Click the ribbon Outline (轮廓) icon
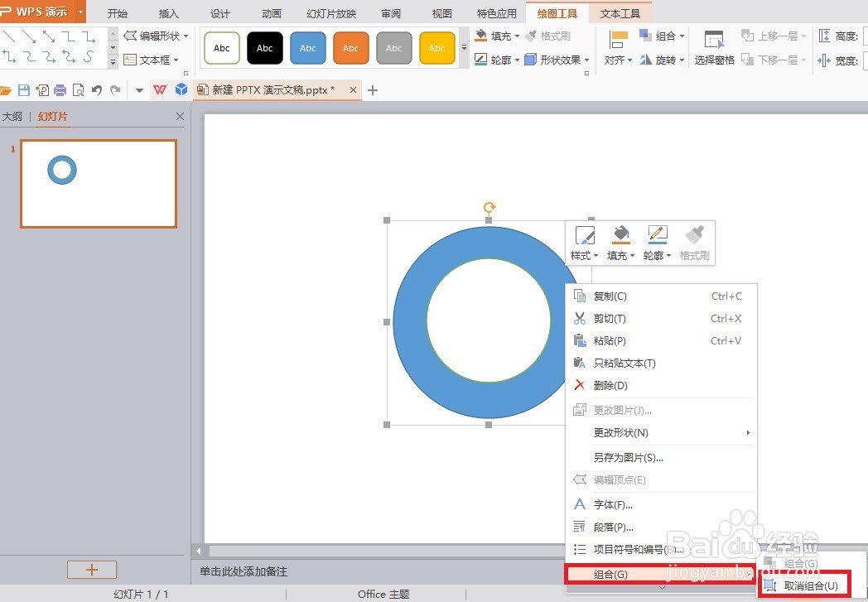 pyautogui.click(x=480, y=59)
